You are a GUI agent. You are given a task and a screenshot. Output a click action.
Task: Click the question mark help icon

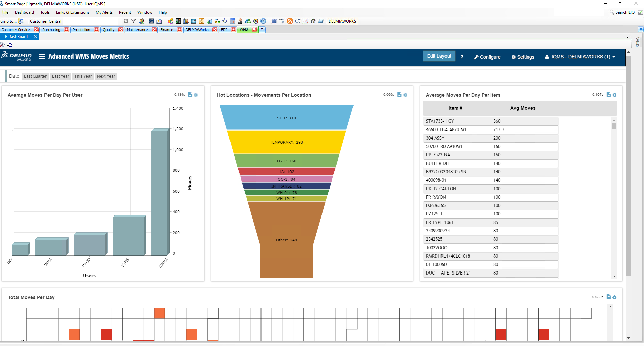click(462, 57)
